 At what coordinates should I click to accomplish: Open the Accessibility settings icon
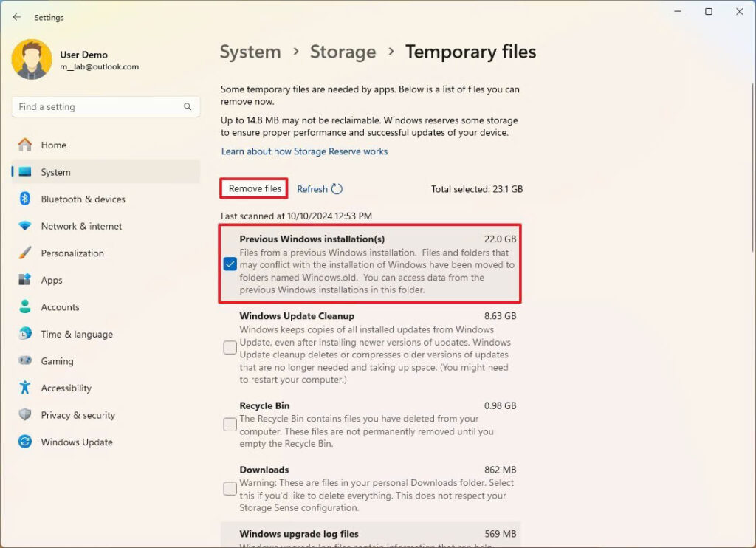click(x=26, y=388)
